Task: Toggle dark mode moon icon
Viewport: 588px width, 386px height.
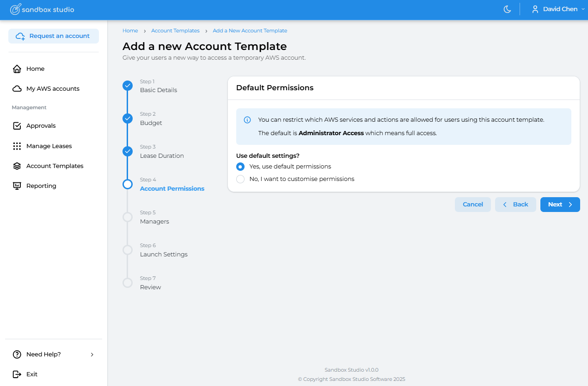Action: [x=507, y=9]
